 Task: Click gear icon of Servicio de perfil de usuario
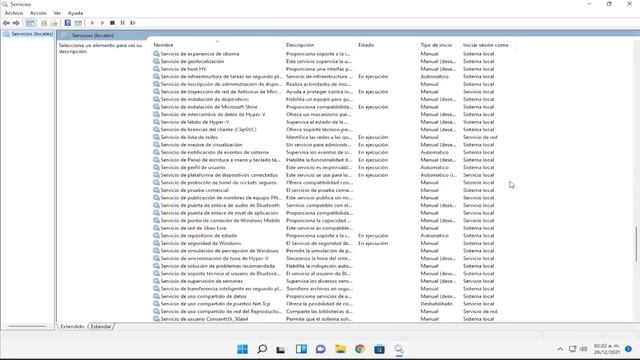pos(156,167)
